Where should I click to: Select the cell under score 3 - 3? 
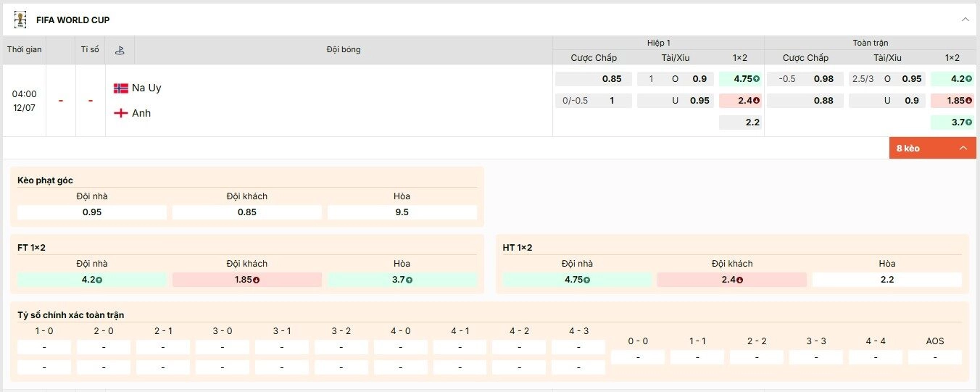coord(816,357)
